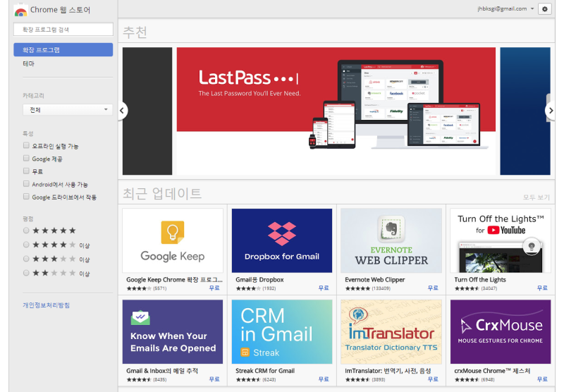Click '모두 보기' view all link
This screenshot has width=564, height=392.
point(537,197)
